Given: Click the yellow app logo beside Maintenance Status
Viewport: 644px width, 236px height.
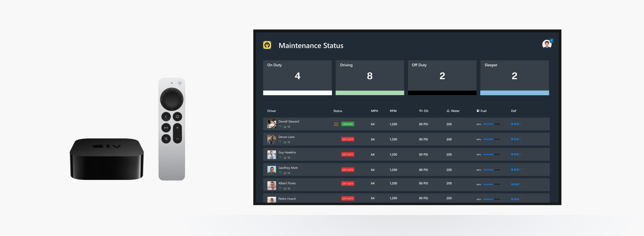Looking at the screenshot, I should (x=267, y=45).
